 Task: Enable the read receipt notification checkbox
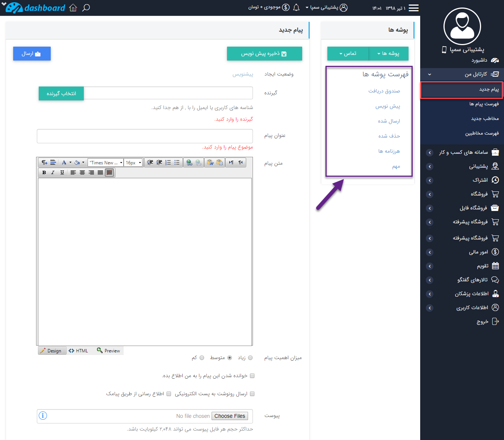pyautogui.click(x=252, y=375)
